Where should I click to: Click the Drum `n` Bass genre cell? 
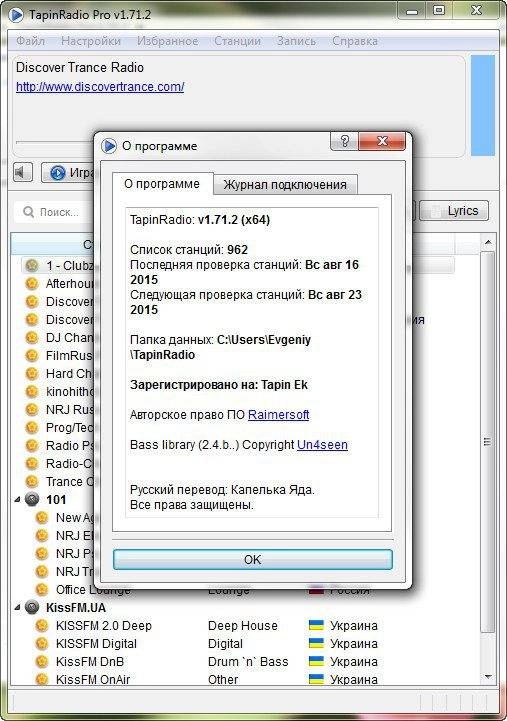coord(248,661)
